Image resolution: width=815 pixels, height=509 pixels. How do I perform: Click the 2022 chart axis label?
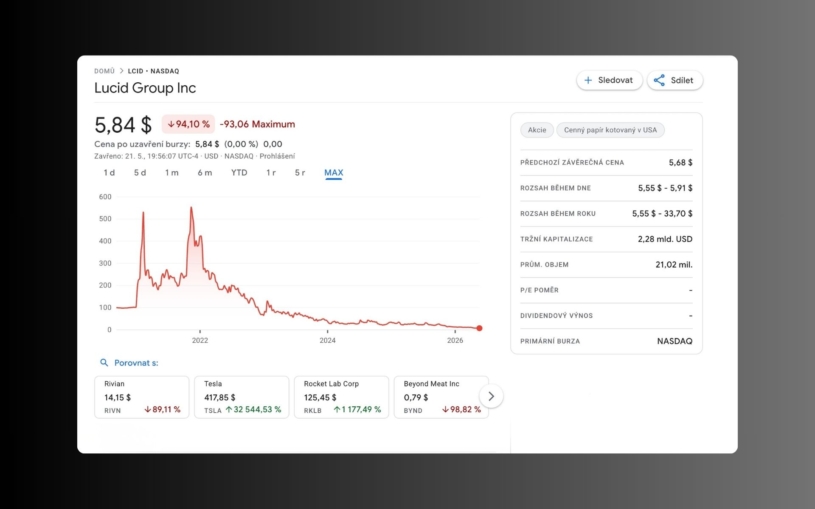(200, 341)
